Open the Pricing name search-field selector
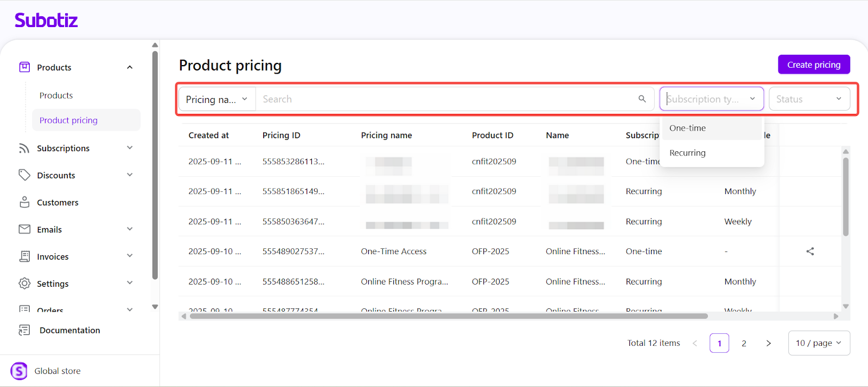 217,99
